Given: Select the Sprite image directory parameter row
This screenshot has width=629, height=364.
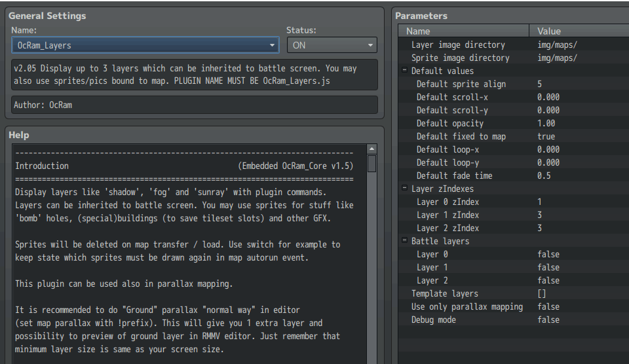Looking at the screenshot, I should (x=514, y=58).
